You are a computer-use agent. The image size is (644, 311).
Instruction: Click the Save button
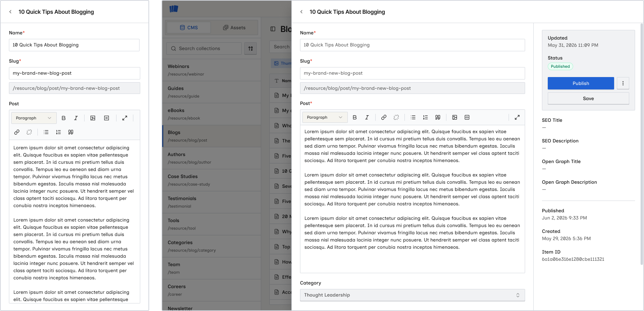click(588, 98)
